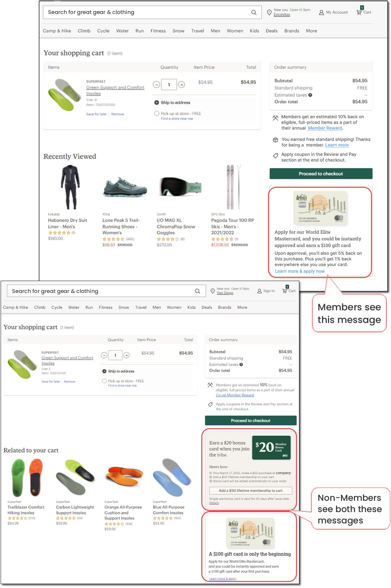Decrease quantity with minus button in bottom cart
Viewport: 391px width, 588px height.
click(x=104, y=355)
